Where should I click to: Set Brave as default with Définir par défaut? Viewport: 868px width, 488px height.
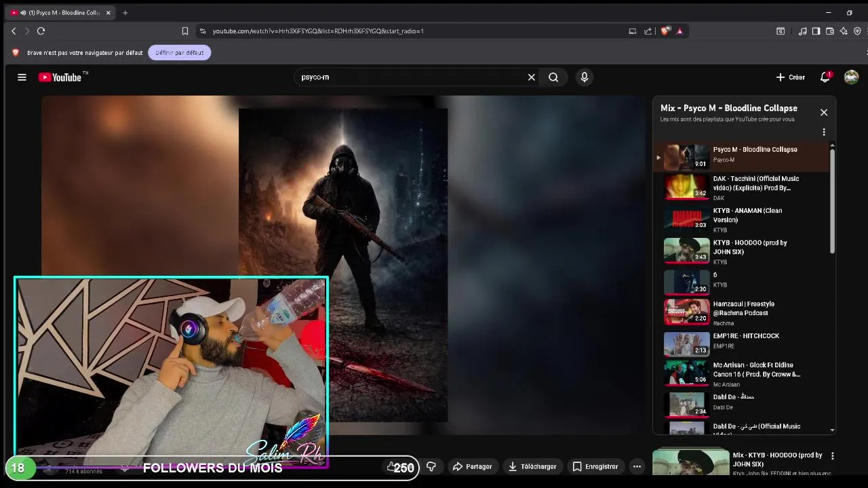click(x=180, y=53)
